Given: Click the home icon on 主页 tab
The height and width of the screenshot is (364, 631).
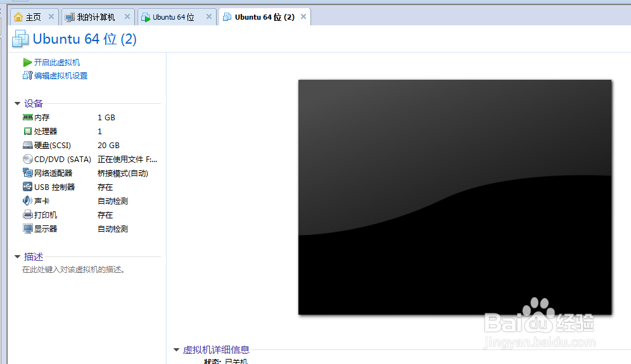Looking at the screenshot, I should coord(18,17).
